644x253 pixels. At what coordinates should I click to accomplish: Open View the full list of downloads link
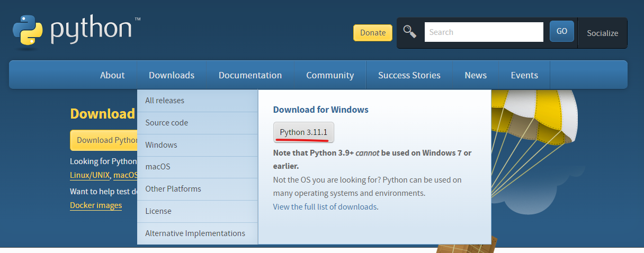(325, 207)
